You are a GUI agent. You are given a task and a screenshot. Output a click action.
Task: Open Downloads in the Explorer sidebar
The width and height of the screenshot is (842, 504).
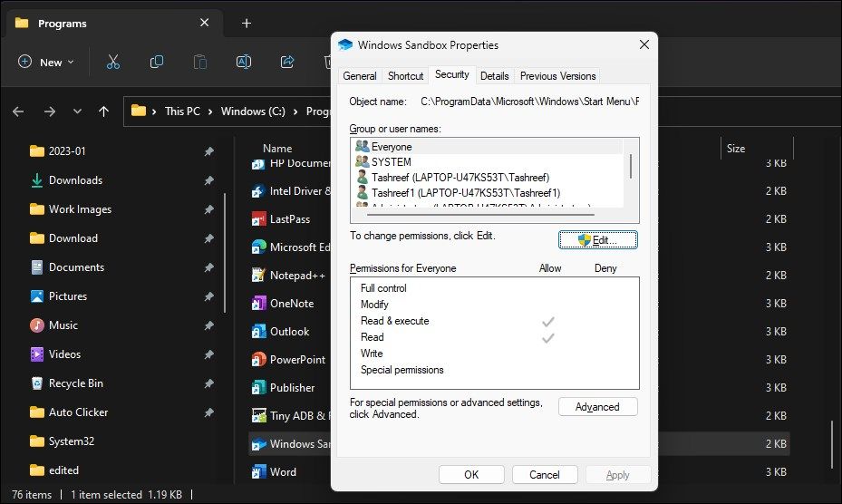[75, 180]
